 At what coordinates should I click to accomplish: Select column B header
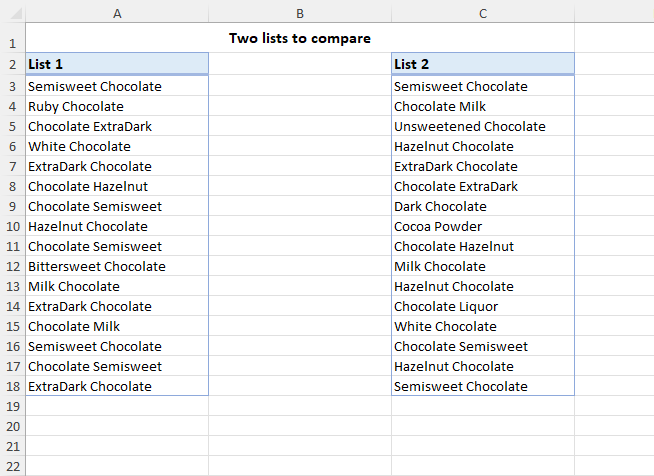point(300,14)
